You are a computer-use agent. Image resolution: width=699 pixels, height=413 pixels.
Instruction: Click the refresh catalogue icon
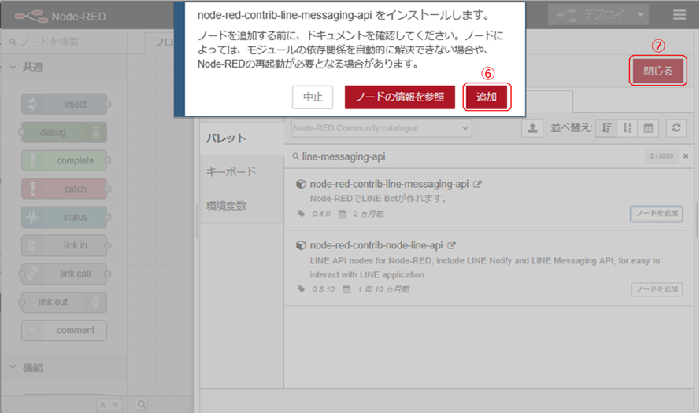point(677,128)
